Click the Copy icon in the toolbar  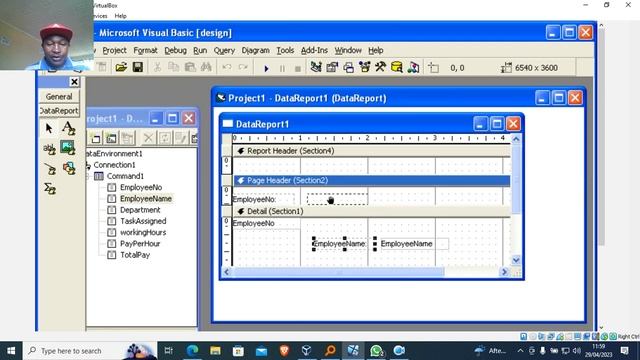(173, 67)
